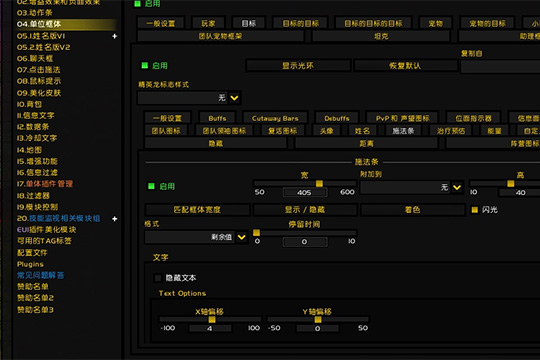540x360 pixels.
Task: Toggle the 闪光 checkbox
Action: [x=475, y=210]
